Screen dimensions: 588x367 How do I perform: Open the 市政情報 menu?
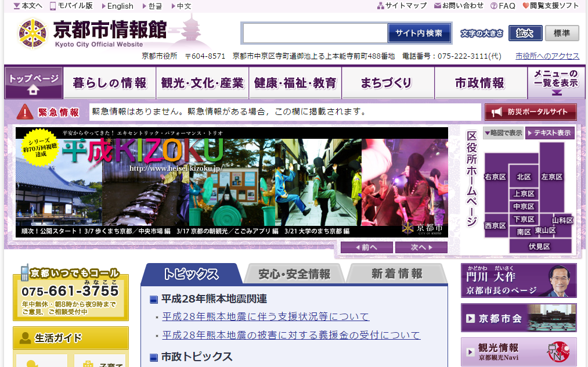[x=481, y=82]
